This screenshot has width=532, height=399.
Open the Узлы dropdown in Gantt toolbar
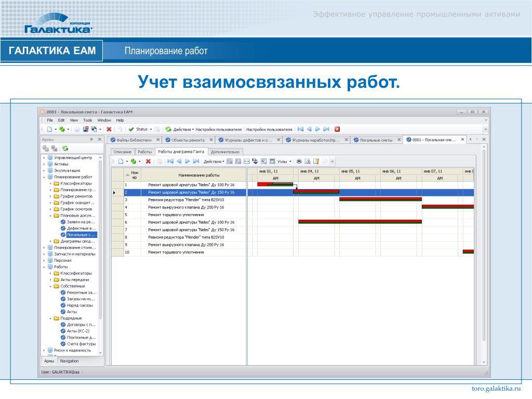[x=284, y=162]
